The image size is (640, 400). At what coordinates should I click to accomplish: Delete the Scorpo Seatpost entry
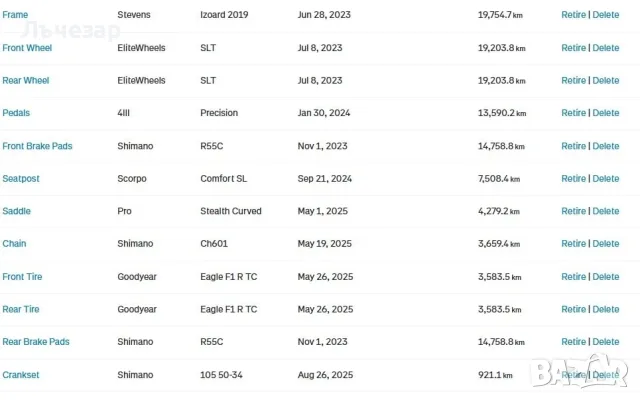point(606,178)
